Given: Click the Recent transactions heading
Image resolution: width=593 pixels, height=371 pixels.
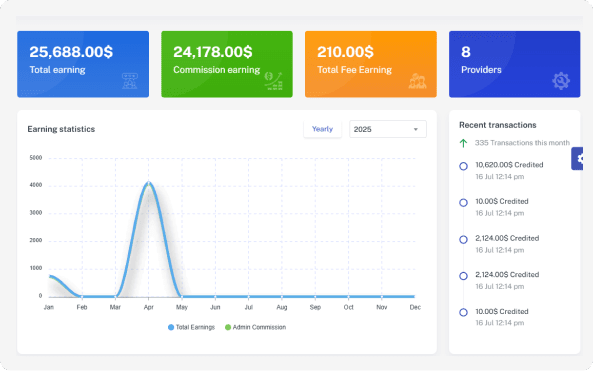Looking at the screenshot, I should click(x=498, y=125).
